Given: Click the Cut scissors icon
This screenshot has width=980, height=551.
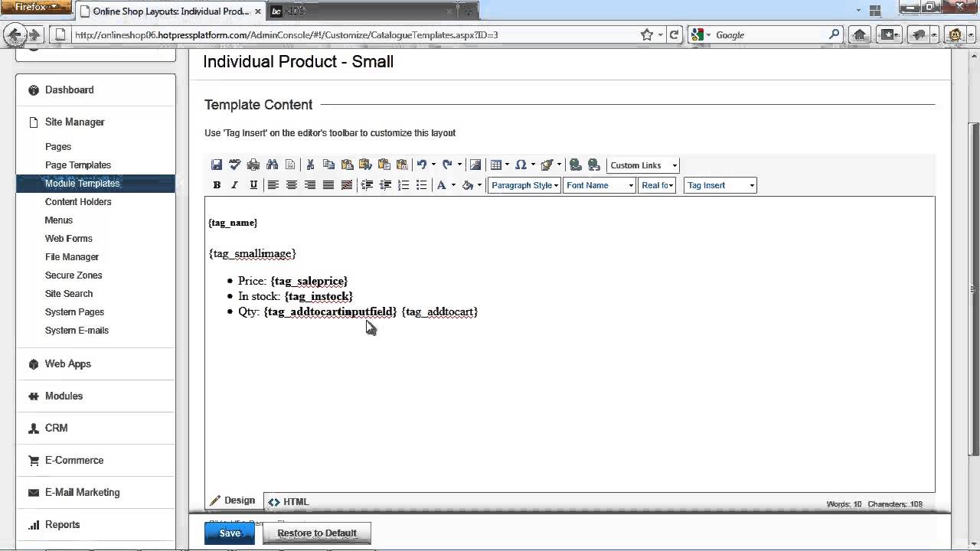Looking at the screenshot, I should (310, 165).
